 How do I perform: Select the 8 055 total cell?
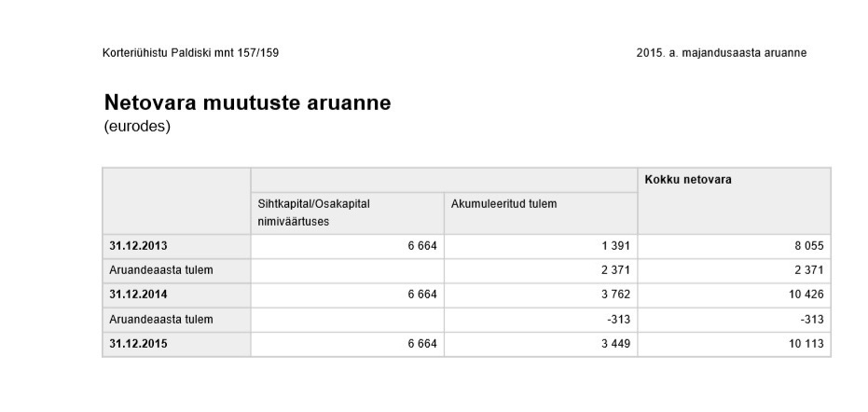(805, 247)
